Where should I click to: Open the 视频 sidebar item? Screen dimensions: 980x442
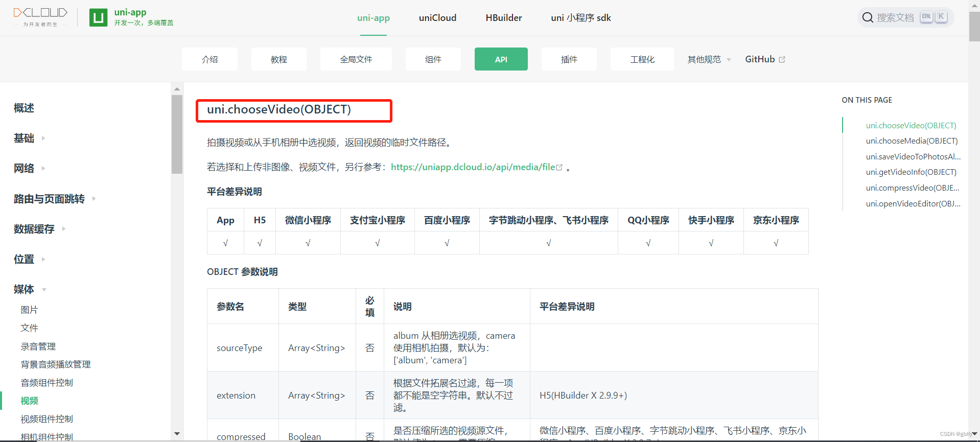click(30, 401)
